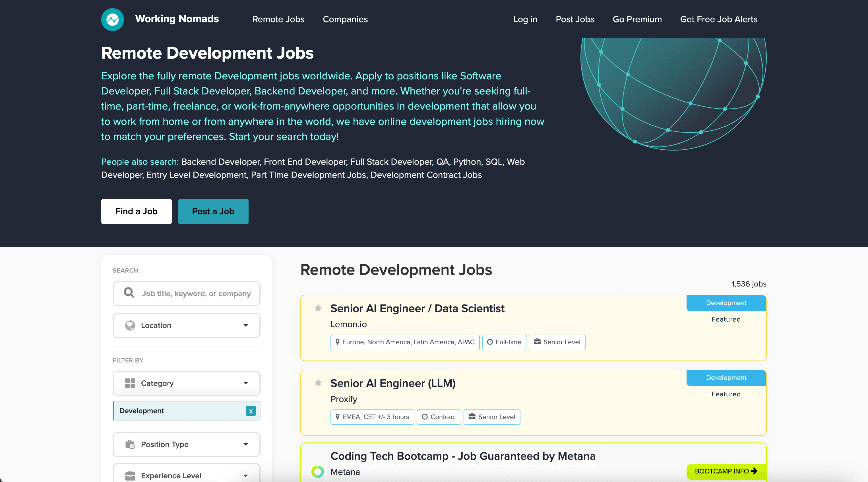Screen dimensions: 868x482
Task: Click the Metana company logo
Action: (317, 472)
